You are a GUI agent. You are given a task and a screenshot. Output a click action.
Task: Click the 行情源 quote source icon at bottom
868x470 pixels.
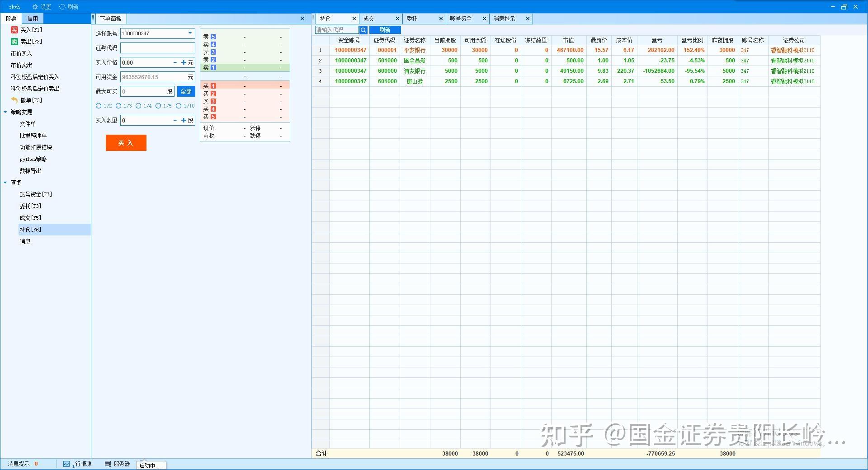tap(66, 464)
